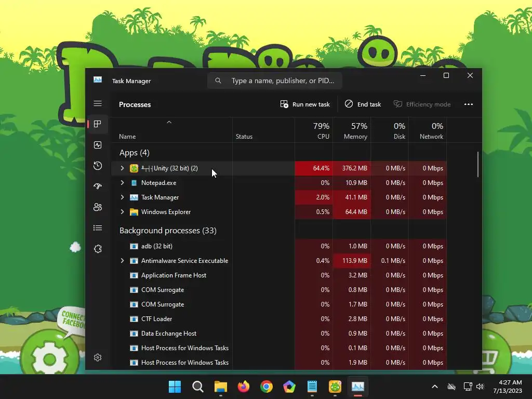Open the Notepad taskbar icon
The image size is (532, 399).
(312, 387)
